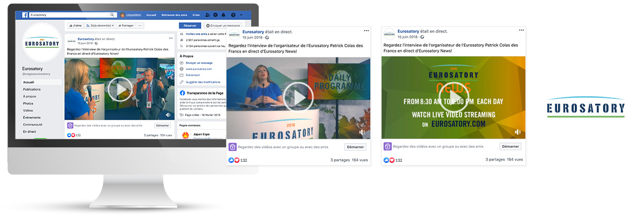Select Communauté in the page sidebar
This screenshot has width=644, height=215.
coord(32,124)
